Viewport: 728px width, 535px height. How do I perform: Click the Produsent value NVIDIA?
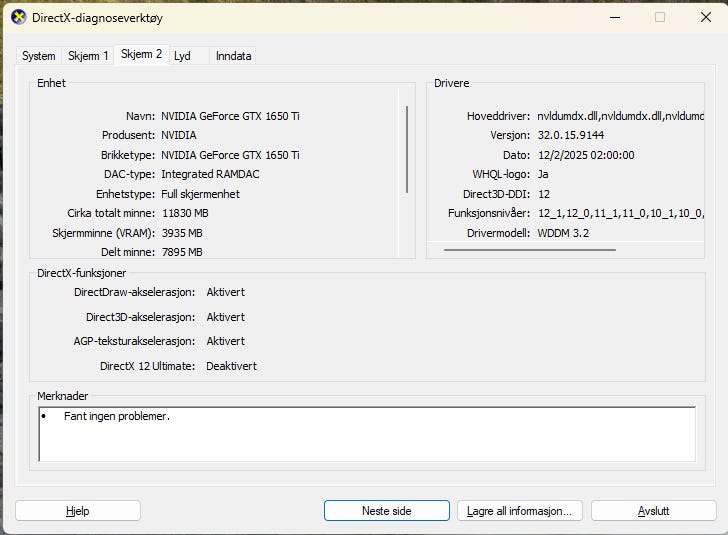pos(179,135)
